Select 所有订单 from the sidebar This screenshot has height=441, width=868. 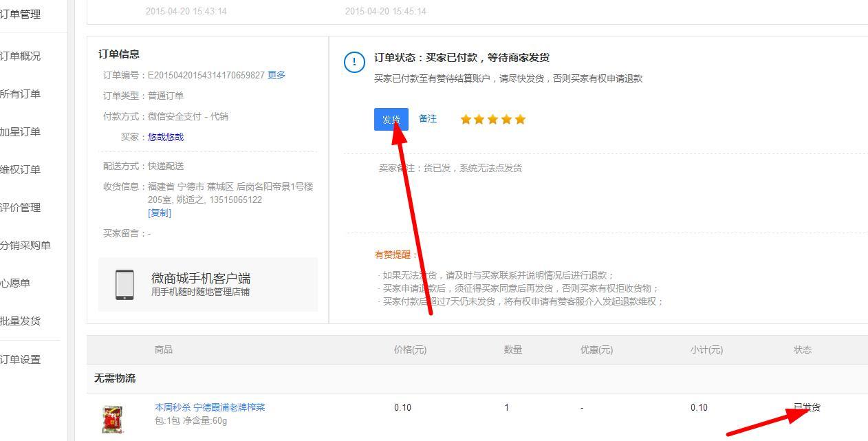pyautogui.click(x=21, y=94)
